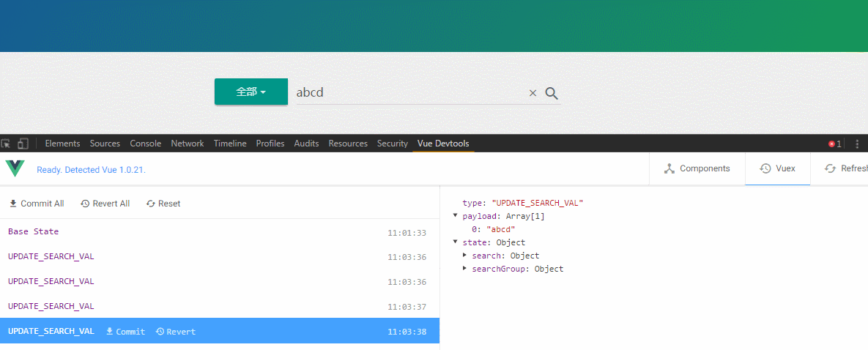Viewport: 868px width, 350px height.
Task: Switch to the Network tab
Action: pos(187,144)
